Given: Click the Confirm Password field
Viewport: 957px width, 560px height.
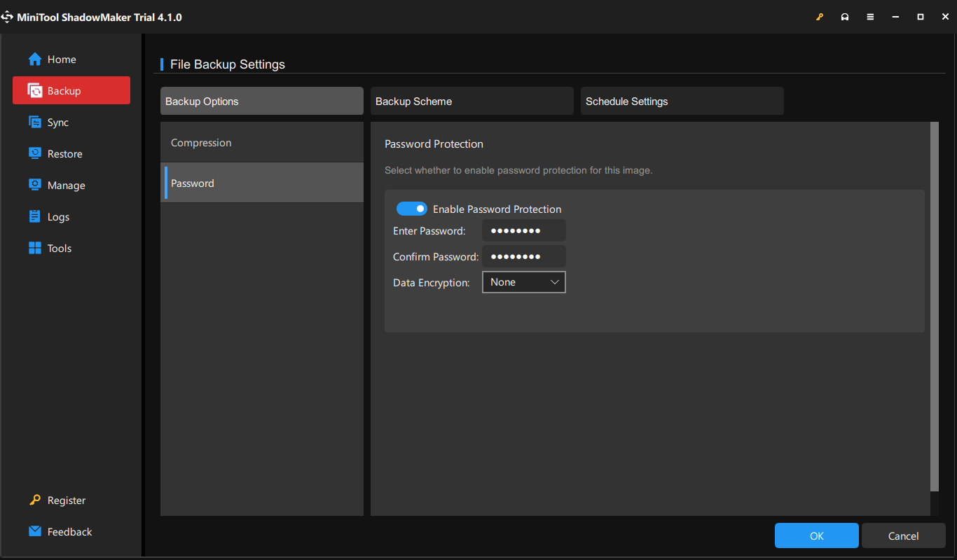Looking at the screenshot, I should tap(524, 256).
